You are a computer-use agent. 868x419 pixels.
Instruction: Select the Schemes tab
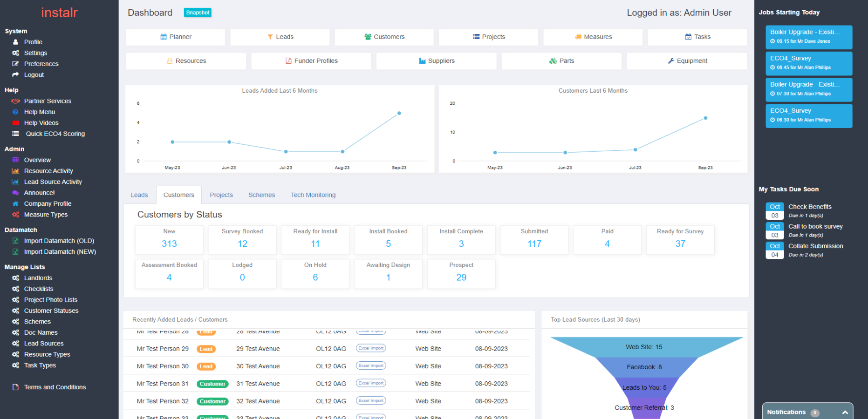click(261, 195)
